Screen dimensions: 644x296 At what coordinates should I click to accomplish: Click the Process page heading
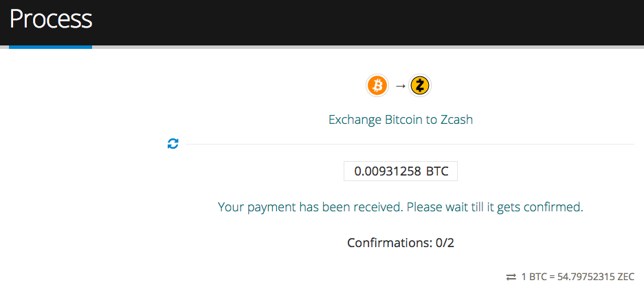51,19
